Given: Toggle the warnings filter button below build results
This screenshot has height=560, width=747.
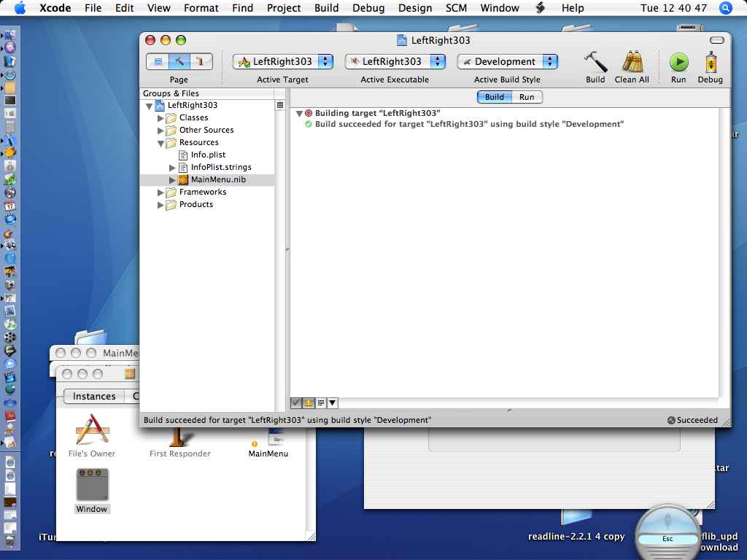Looking at the screenshot, I should [309, 403].
